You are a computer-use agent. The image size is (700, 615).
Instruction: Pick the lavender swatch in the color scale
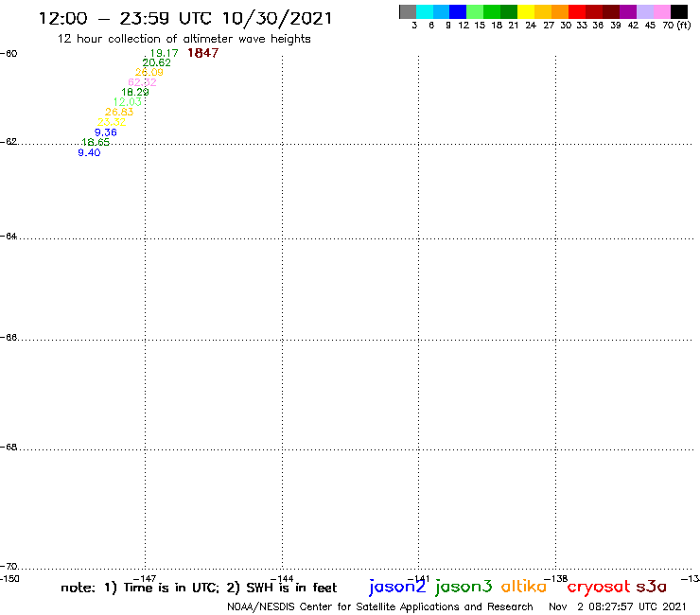[x=644, y=11]
